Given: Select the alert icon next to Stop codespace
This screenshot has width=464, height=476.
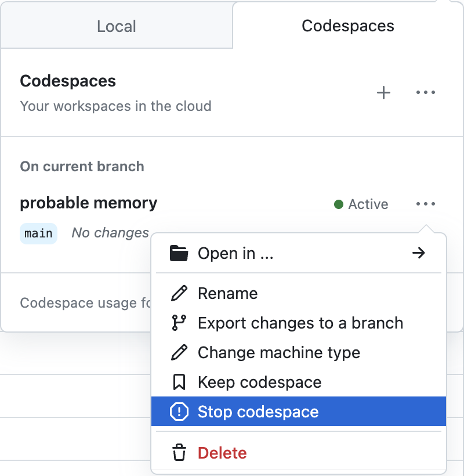Looking at the screenshot, I should [179, 412].
